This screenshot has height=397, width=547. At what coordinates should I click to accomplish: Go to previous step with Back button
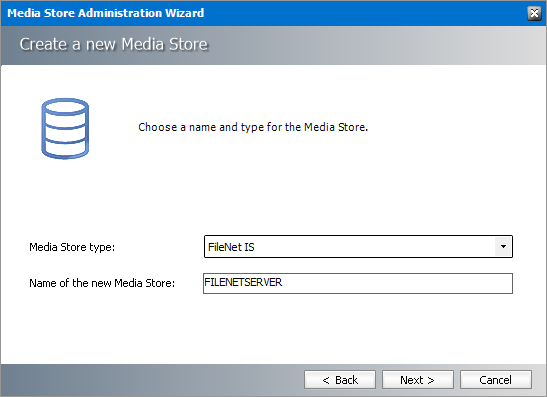click(340, 380)
